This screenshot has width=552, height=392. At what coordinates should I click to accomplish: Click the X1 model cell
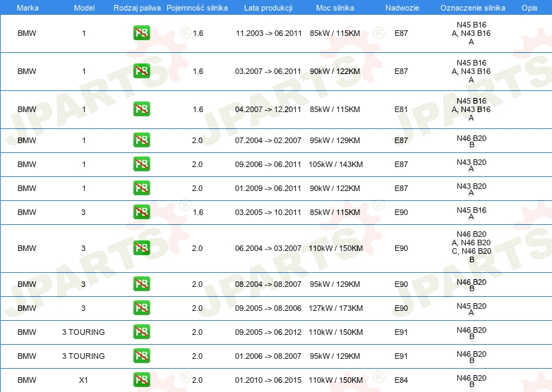coord(83,380)
